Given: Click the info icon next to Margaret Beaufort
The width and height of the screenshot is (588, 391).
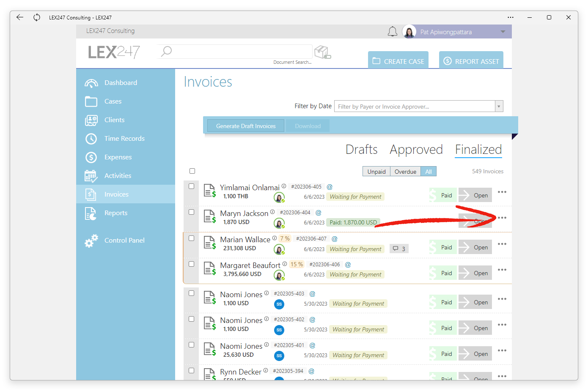Looking at the screenshot, I should [x=285, y=264].
